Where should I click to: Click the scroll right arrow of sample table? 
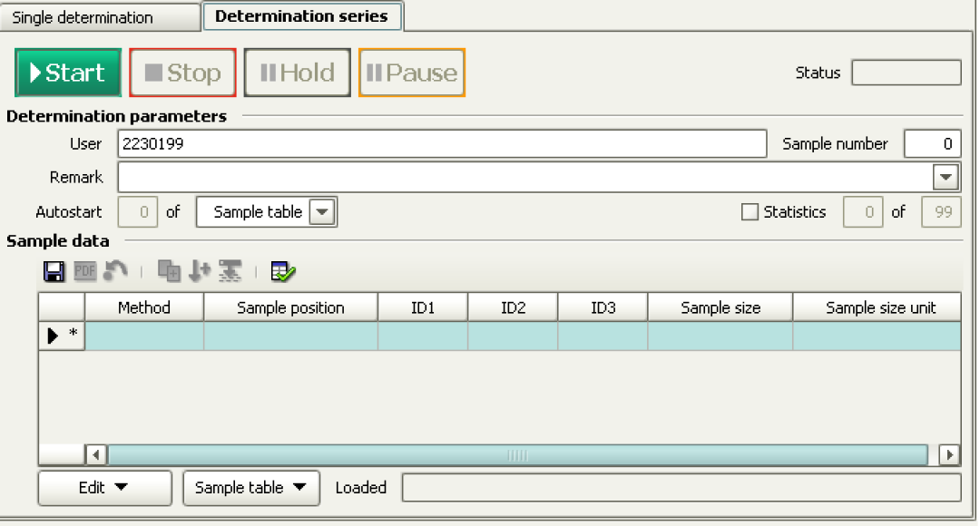coord(949,454)
